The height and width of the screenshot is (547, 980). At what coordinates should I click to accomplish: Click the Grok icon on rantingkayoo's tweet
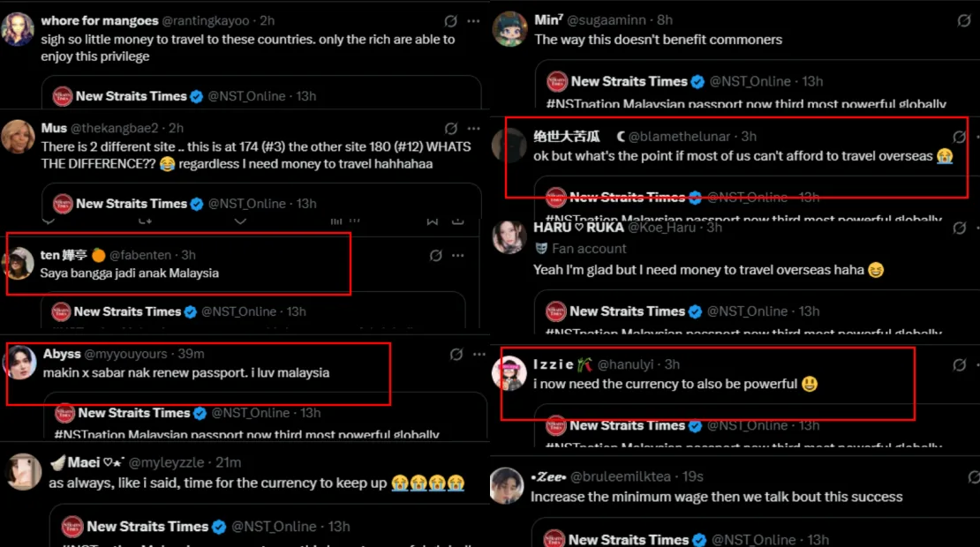[451, 21]
